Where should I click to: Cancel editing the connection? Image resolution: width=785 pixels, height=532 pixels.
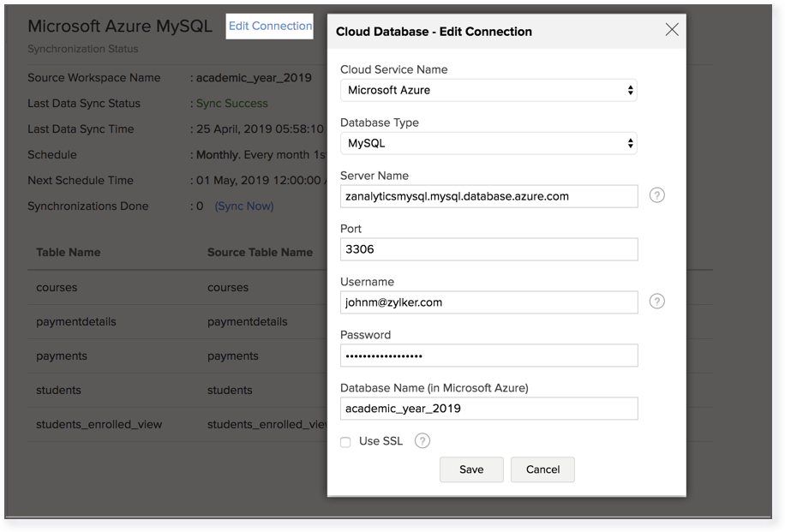pyautogui.click(x=542, y=469)
